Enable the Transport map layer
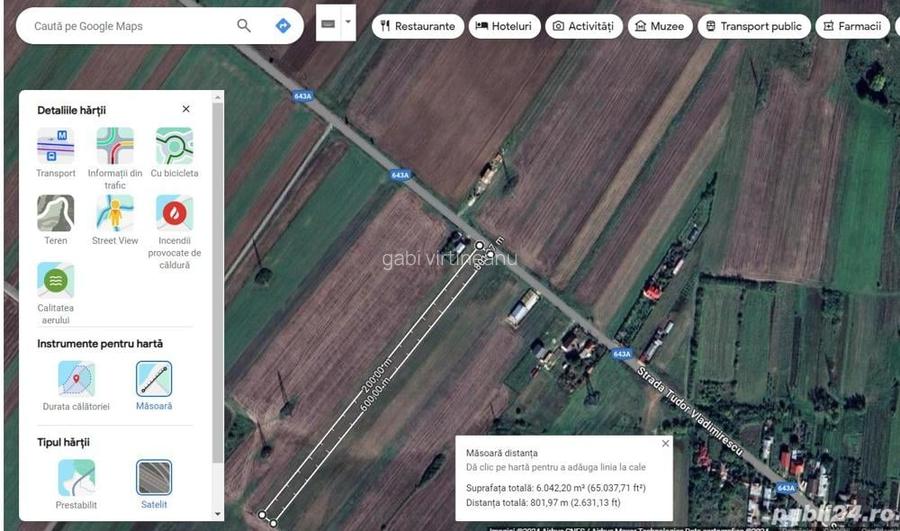This screenshot has height=531, width=900. click(56, 153)
